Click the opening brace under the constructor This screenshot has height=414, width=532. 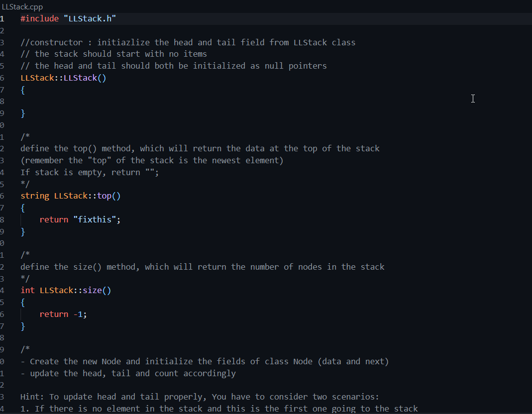[x=22, y=90]
